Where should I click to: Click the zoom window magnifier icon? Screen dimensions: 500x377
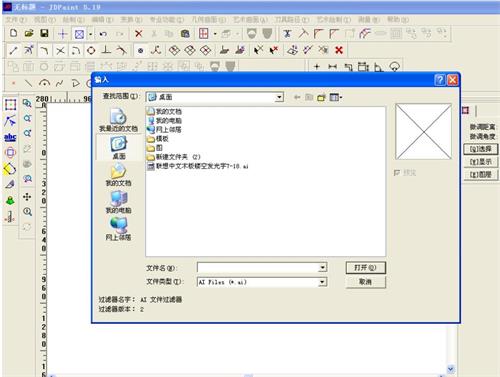27,103
